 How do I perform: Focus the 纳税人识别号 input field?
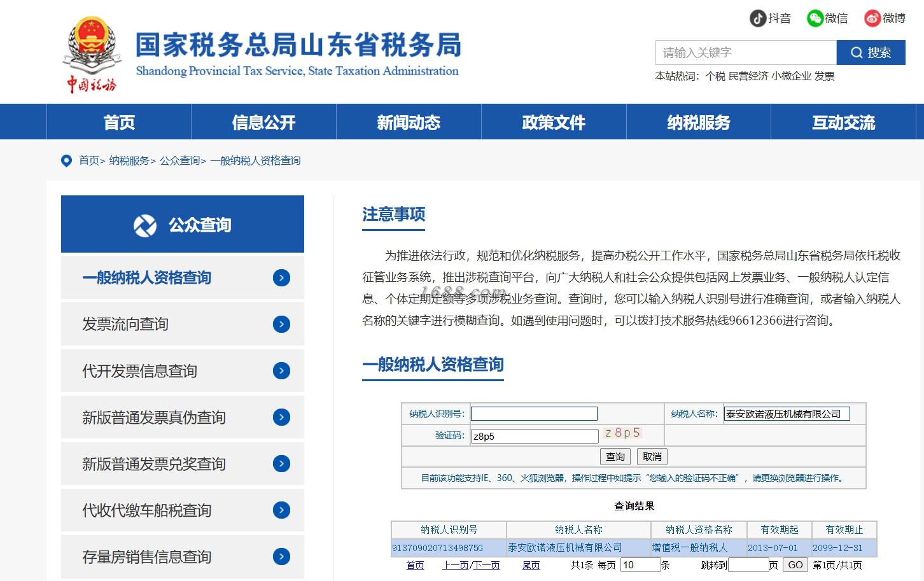click(534, 414)
